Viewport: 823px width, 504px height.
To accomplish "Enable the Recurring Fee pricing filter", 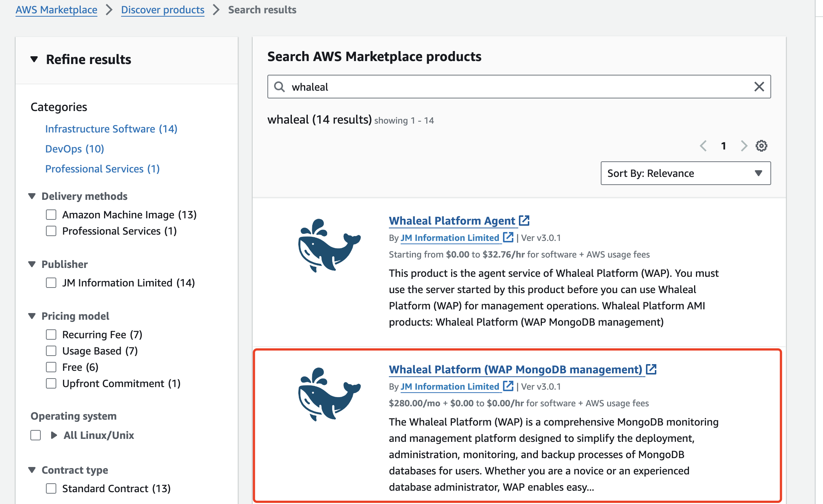I will pos(51,335).
